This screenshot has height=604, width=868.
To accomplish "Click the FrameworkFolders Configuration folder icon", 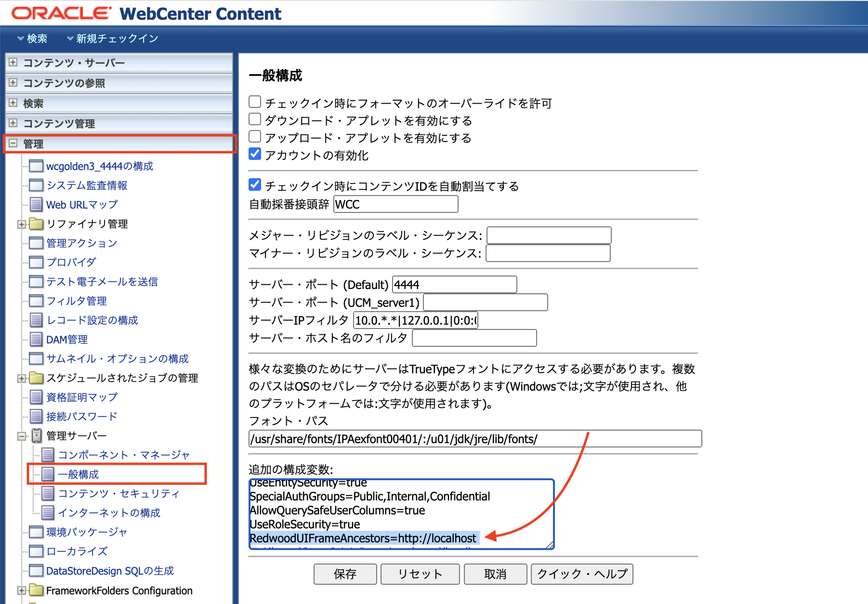I will pyautogui.click(x=36, y=590).
